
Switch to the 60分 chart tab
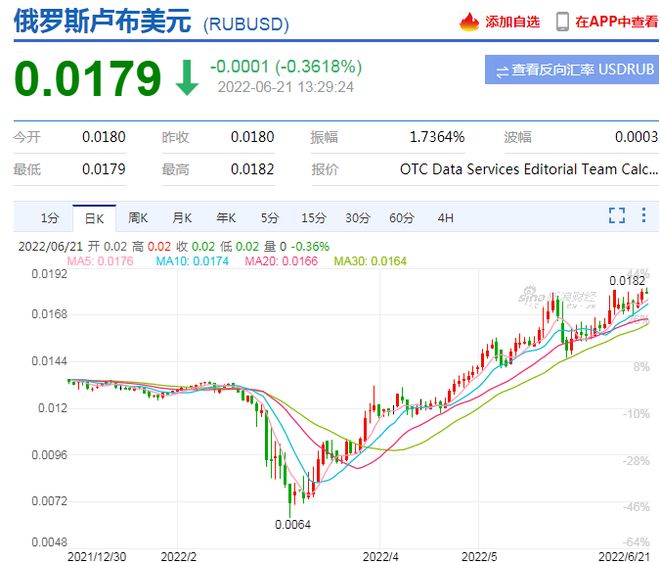(402, 218)
